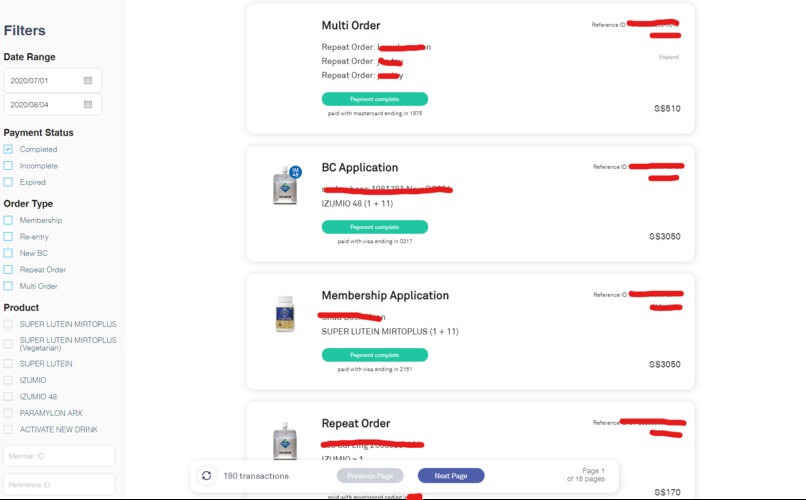Image resolution: width=806 pixels, height=500 pixels.
Task: Click the Page 1 of 18 pages indicator
Action: click(586, 475)
